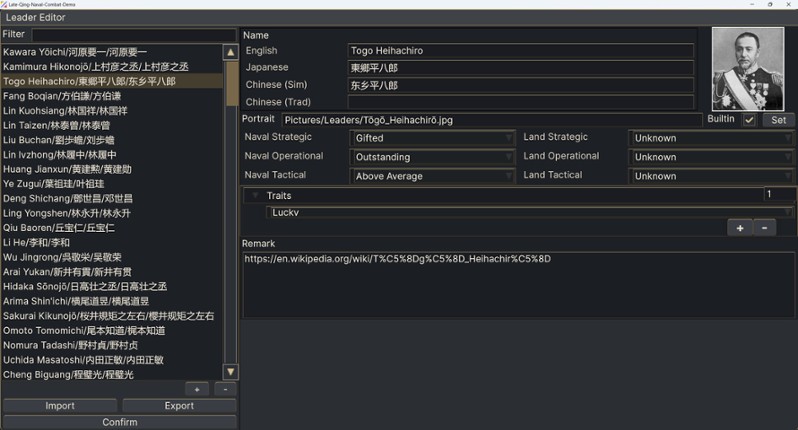Open the Land Tactical dropdown
The height and width of the screenshot is (430, 798).
click(x=711, y=176)
